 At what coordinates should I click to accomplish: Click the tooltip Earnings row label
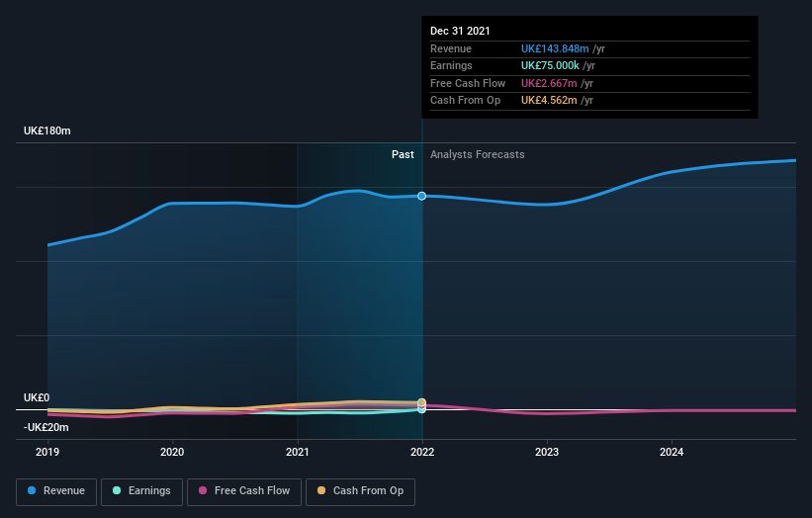tap(451, 65)
